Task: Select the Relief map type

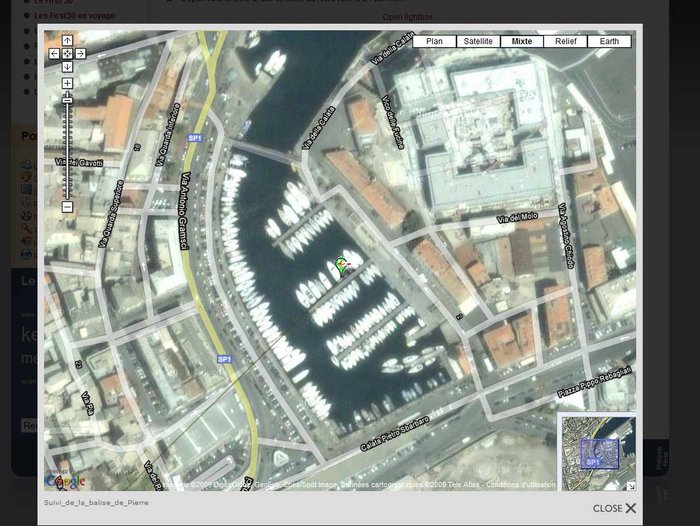Action: 565,41
